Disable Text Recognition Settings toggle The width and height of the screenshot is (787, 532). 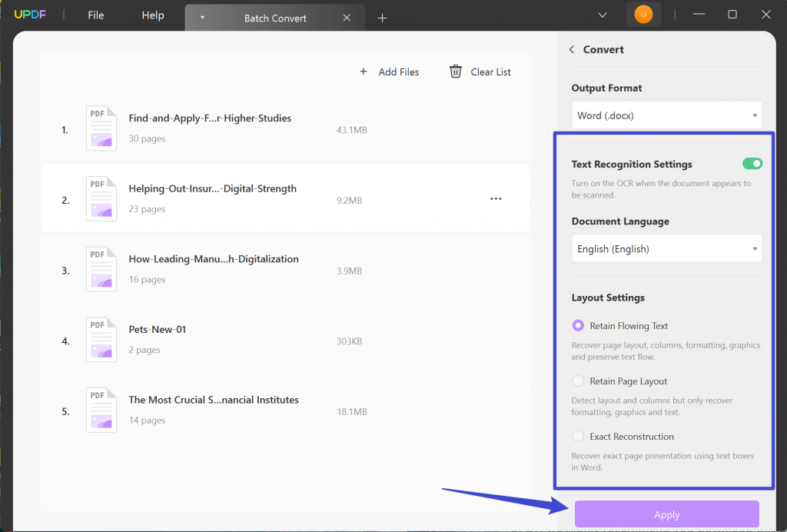coord(752,163)
